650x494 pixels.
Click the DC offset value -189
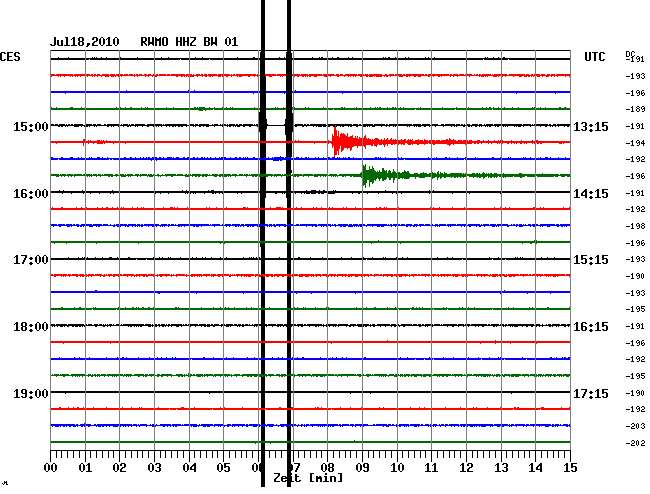(x=635, y=109)
